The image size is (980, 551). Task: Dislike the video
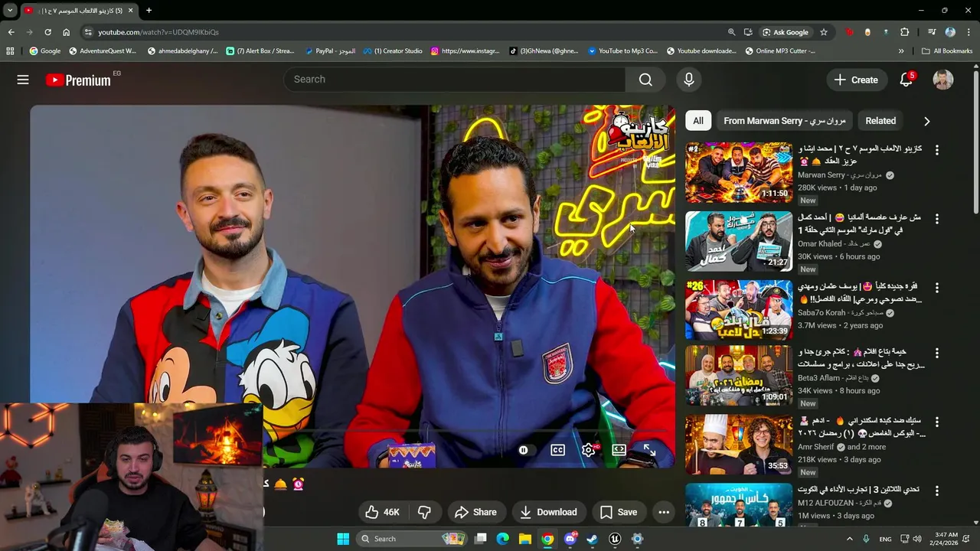click(x=424, y=512)
